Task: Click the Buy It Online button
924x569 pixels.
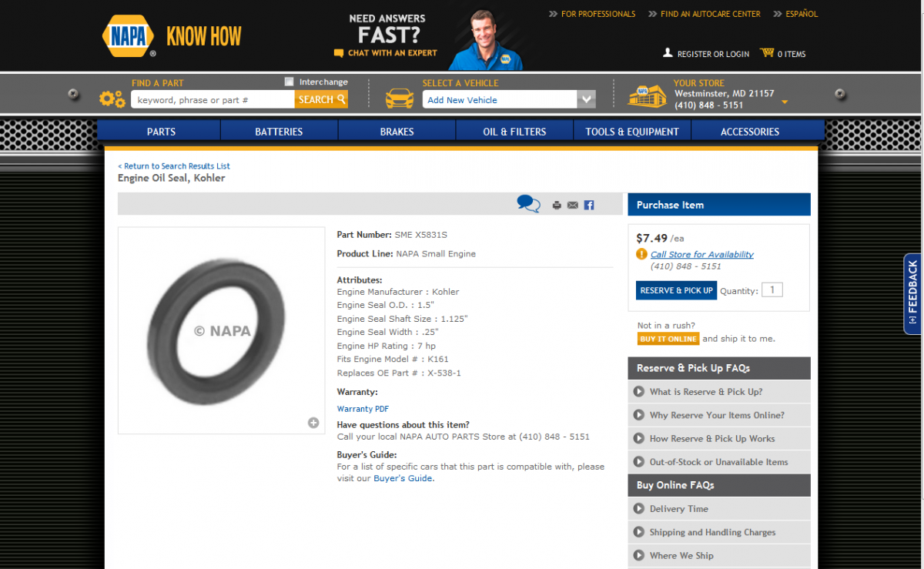Action: point(668,339)
